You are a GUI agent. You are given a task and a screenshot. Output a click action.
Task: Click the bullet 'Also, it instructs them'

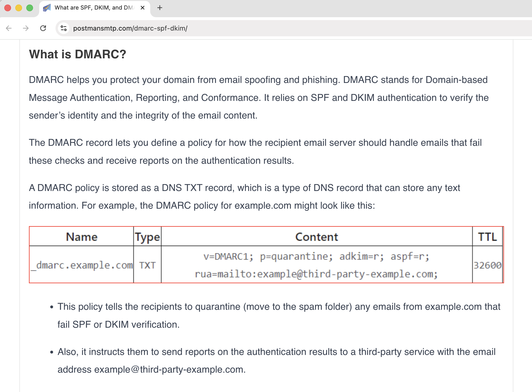click(x=277, y=361)
